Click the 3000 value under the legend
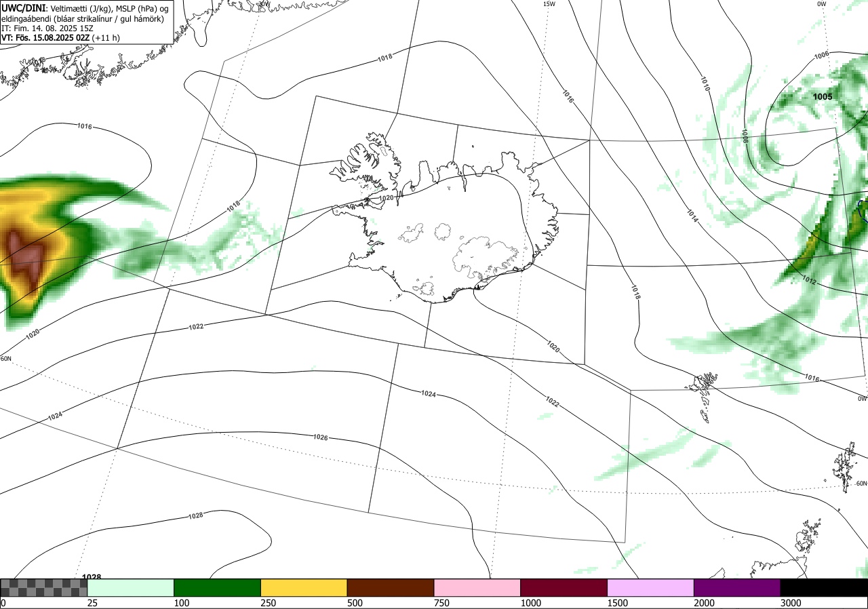Viewport: 868px width, 609px height. [791, 603]
